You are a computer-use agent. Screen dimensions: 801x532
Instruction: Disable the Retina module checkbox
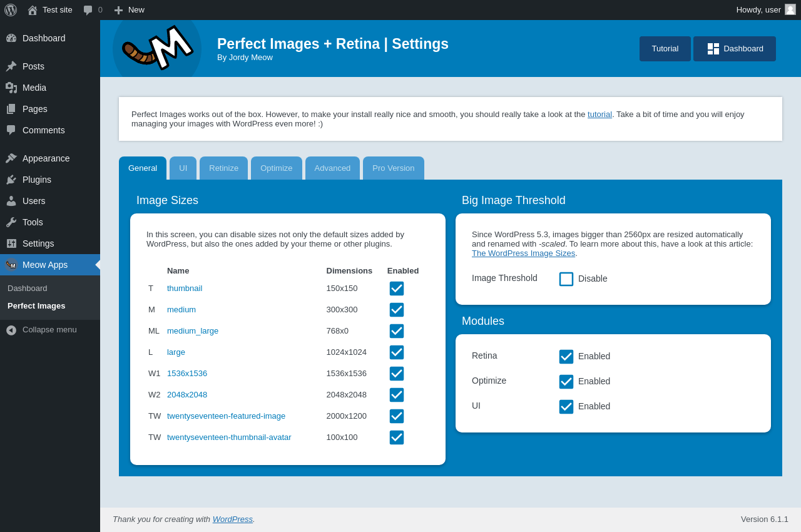[566, 357]
